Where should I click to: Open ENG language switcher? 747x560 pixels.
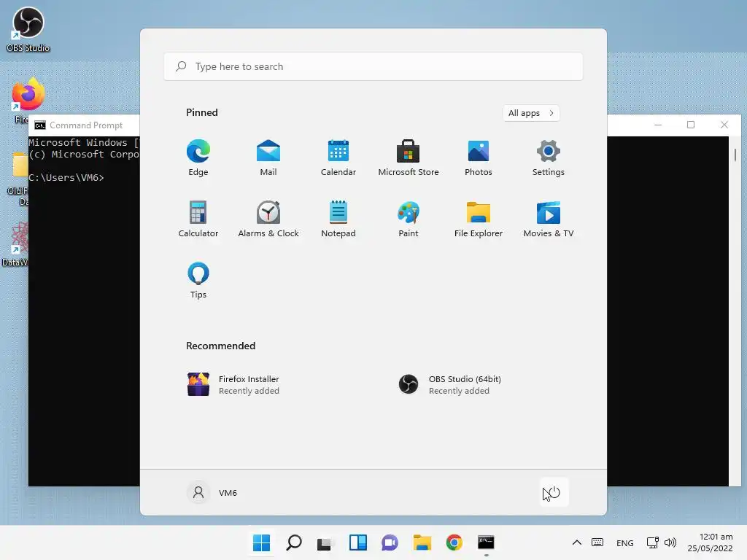tap(624, 542)
